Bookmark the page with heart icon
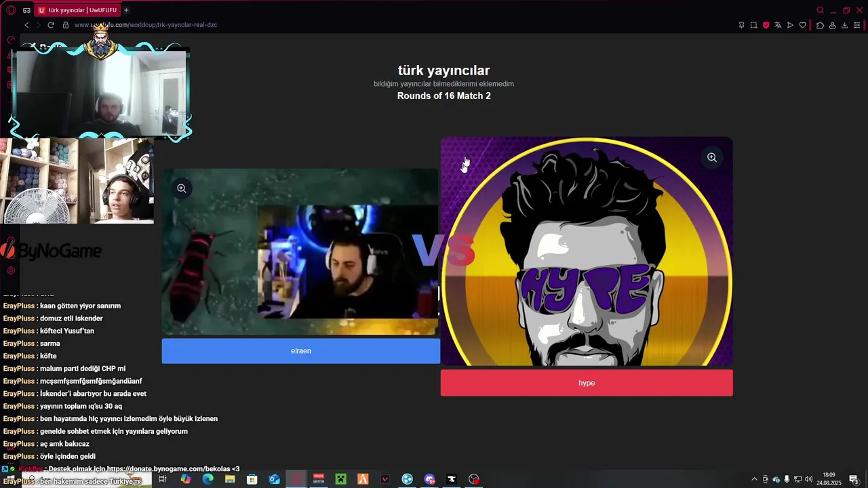This screenshot has width=868, height=488. 802,25
